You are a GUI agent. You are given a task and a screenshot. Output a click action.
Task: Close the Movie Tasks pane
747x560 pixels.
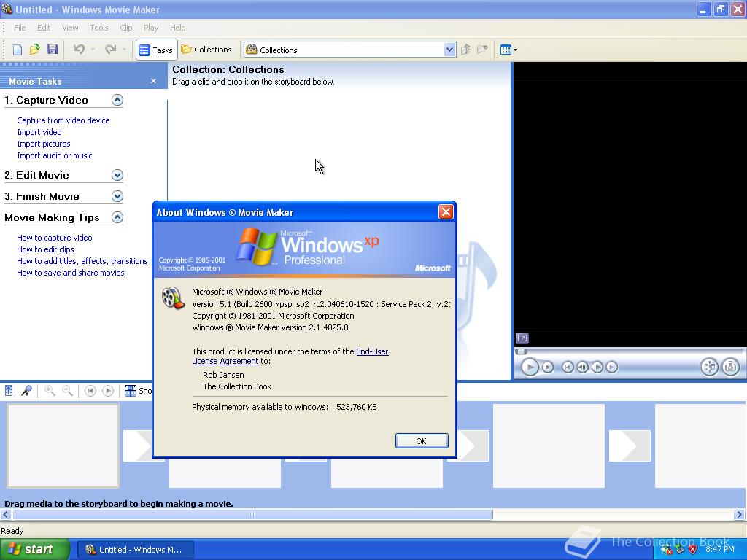click(153, 81)
